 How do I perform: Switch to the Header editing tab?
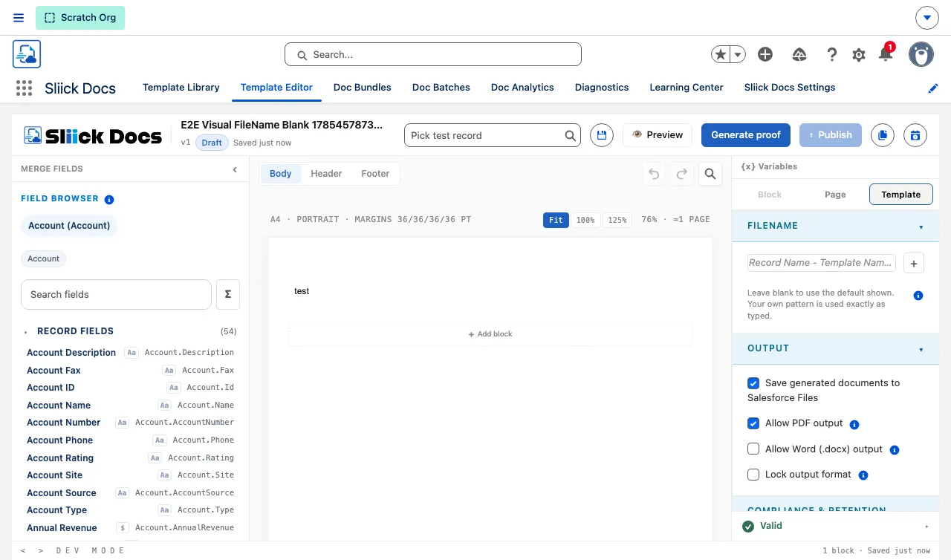[x=326, y=174]
